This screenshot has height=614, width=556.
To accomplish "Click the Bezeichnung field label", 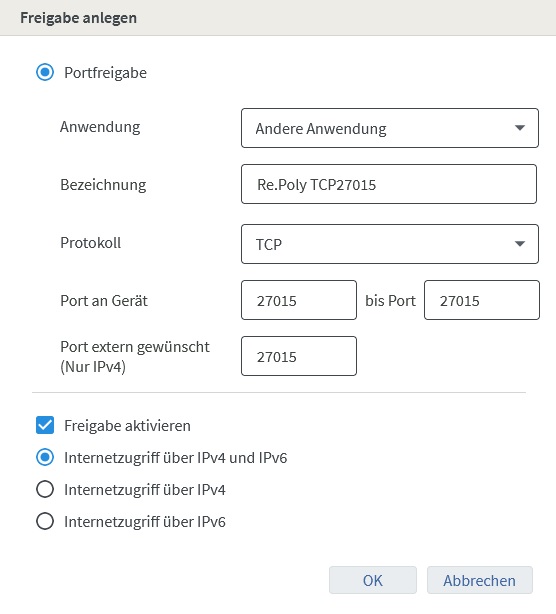I will click(103, 184).
